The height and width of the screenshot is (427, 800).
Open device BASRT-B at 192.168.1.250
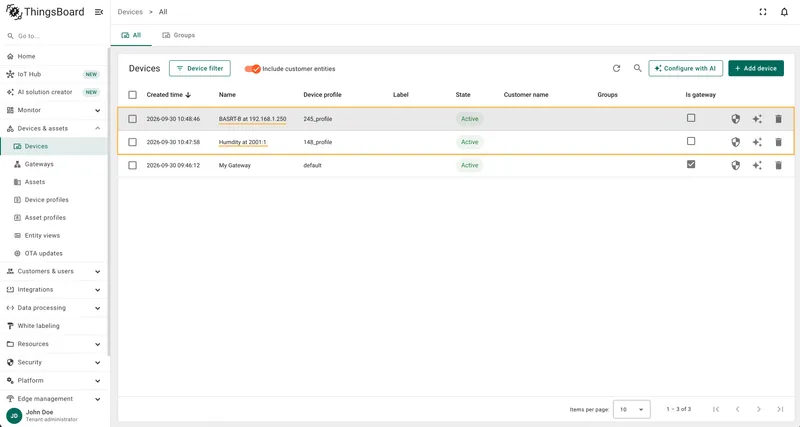[253, 119]
